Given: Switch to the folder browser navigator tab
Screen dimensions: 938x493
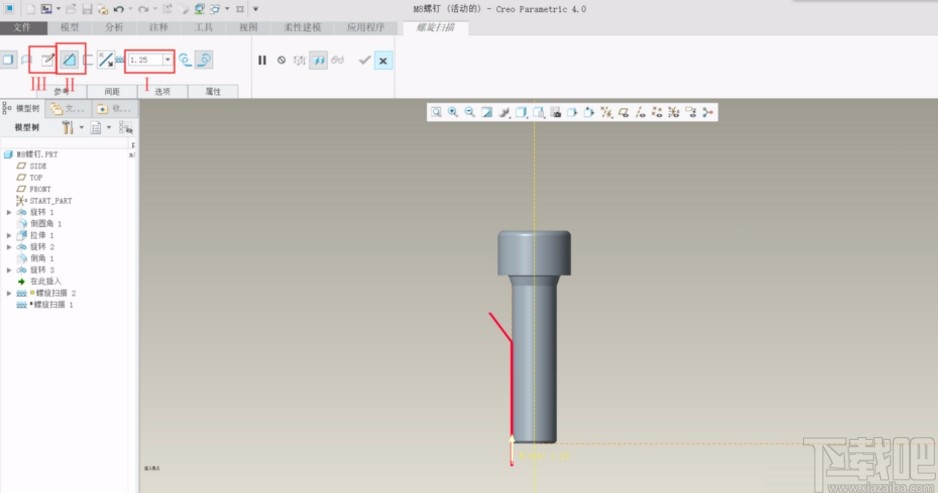Looking at the screenshot, I should (68, 108).
